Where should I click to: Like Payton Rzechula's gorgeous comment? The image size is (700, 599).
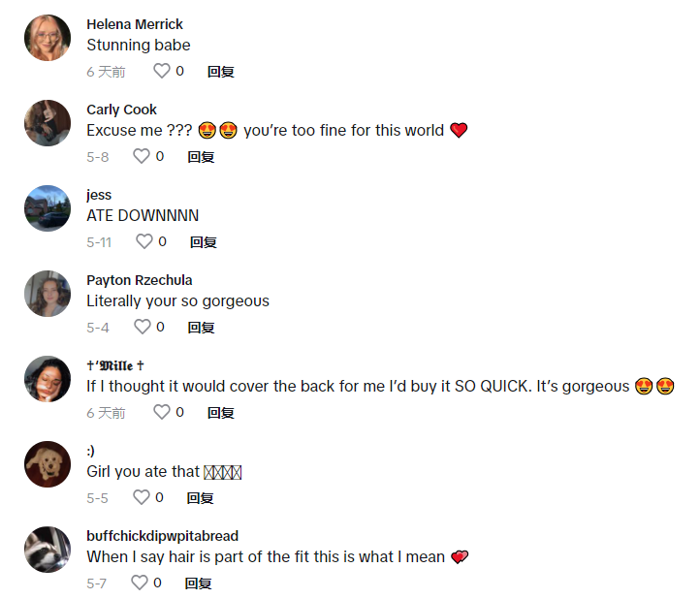click(143, 327)
